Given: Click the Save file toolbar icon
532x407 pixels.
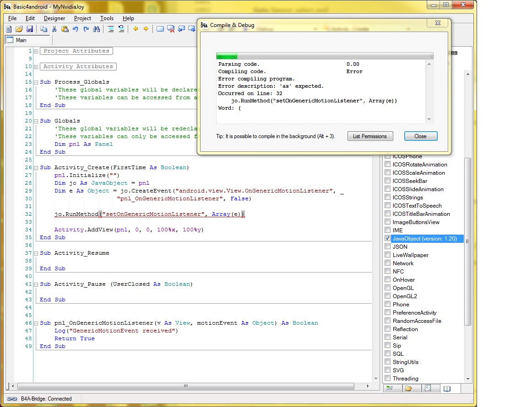Looking at the screenshot, I should click(30, 29).
